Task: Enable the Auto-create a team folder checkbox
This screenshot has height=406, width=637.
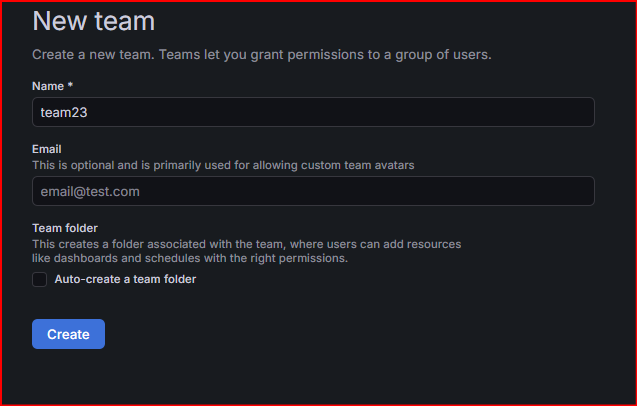Action: pos(39,280)
